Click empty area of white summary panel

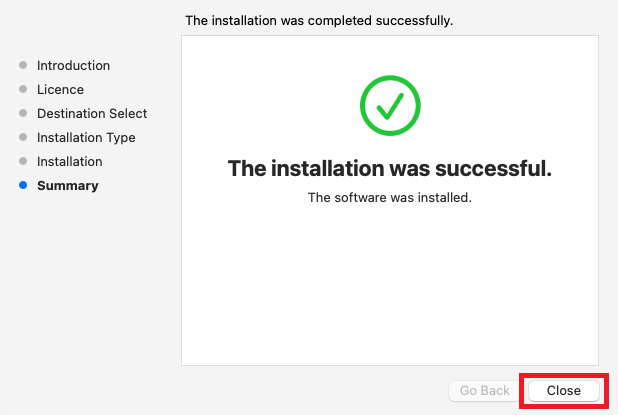389,290
